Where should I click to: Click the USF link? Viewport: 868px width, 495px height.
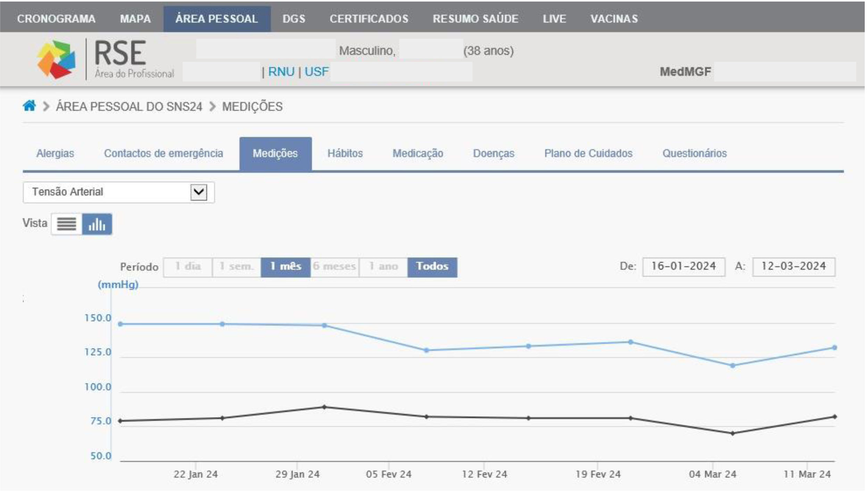[316, 72]
